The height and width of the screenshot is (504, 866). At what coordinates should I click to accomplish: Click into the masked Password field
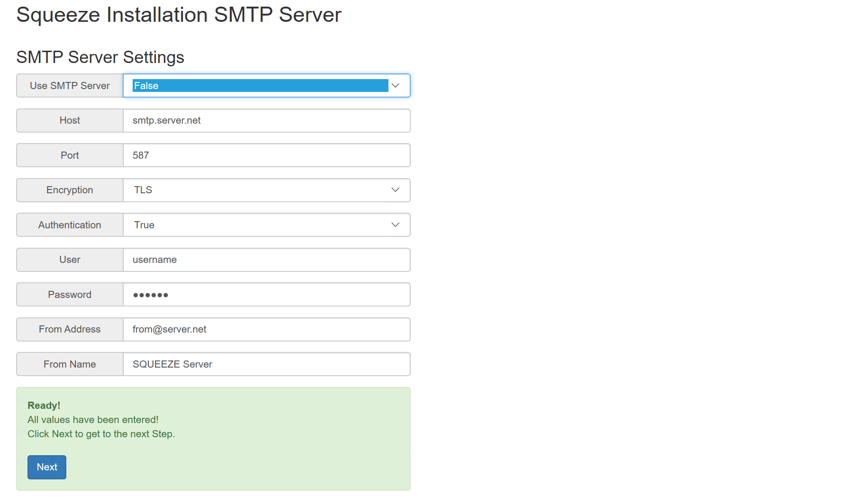click(x=266, y=295)
